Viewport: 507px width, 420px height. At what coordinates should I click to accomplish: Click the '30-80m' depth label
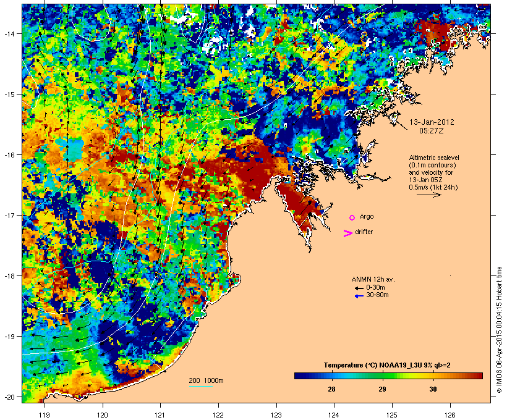coord(377,295)
